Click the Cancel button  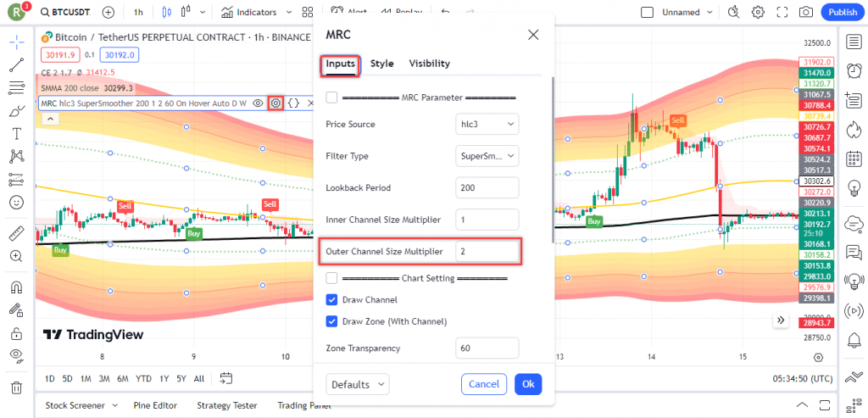[x=484, y=384]
